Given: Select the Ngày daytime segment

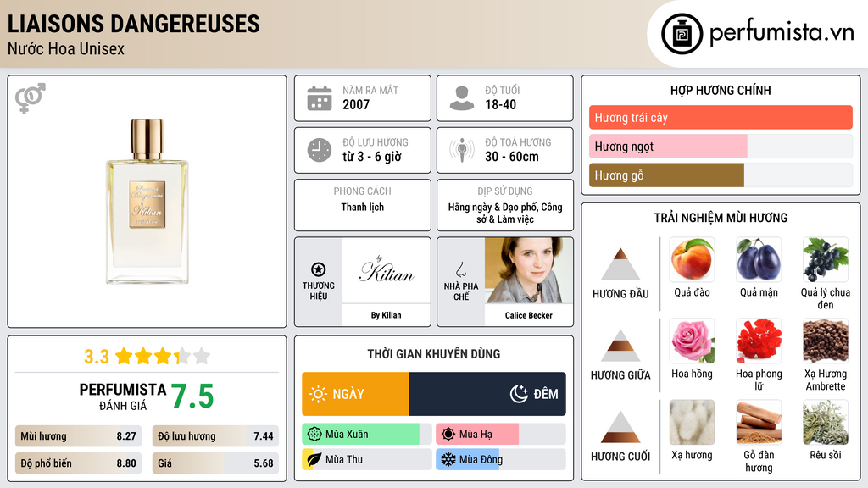Looking at the screenshot, I should tap(355, 394).
